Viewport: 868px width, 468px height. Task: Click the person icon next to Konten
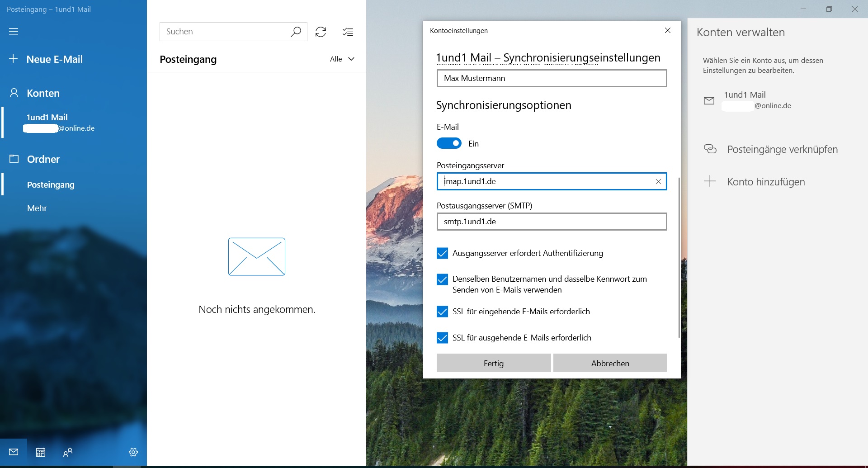coord(14,93)
